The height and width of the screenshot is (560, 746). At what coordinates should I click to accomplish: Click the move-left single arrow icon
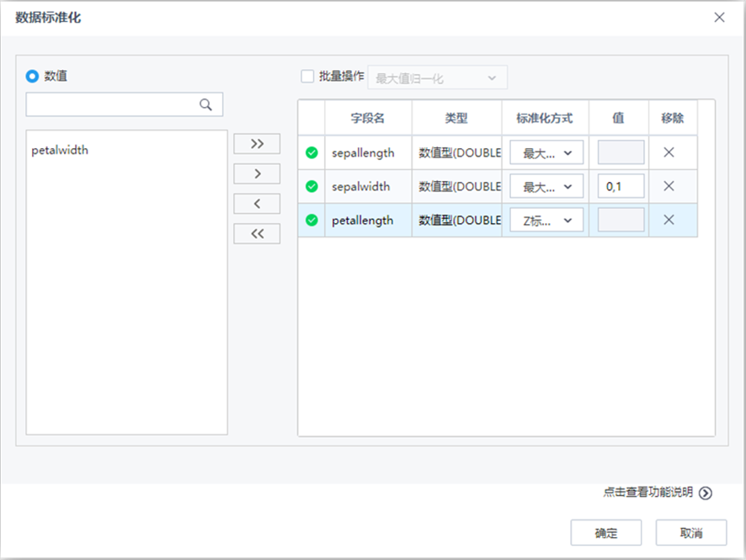pos(256,203)
